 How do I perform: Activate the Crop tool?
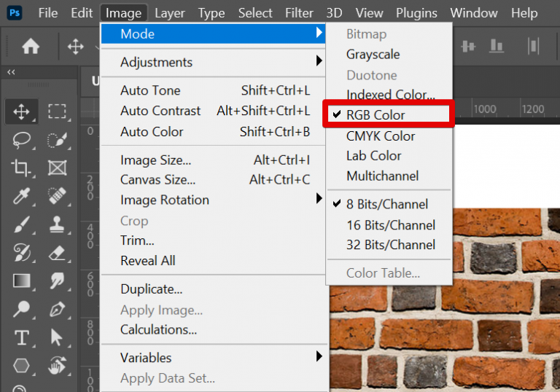click(x=21, y=168)
